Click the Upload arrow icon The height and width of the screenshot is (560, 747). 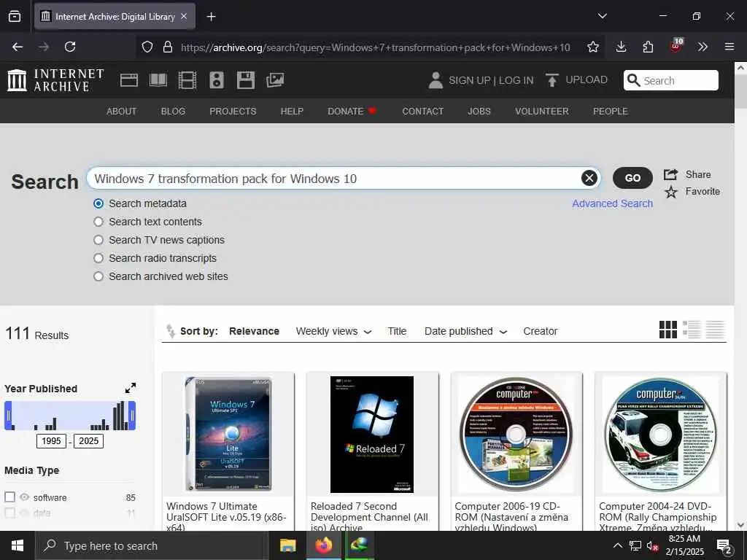[x=551, y=80]
